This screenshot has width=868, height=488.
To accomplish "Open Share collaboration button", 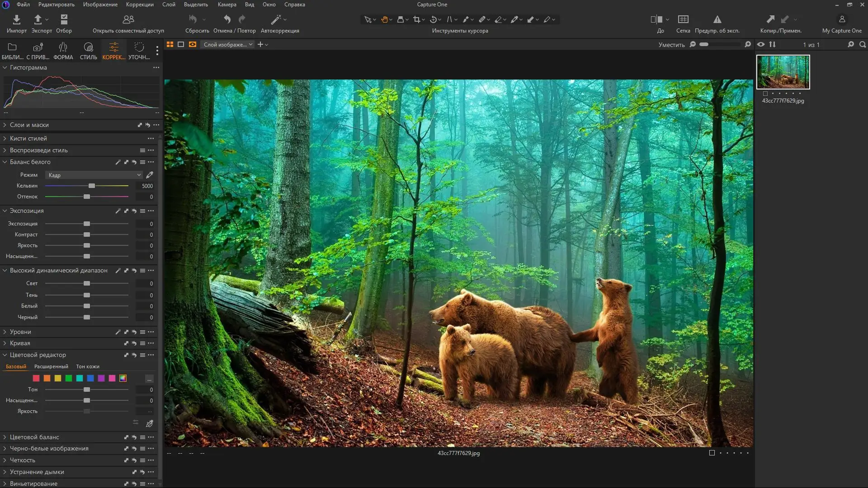I will (128, 19).
